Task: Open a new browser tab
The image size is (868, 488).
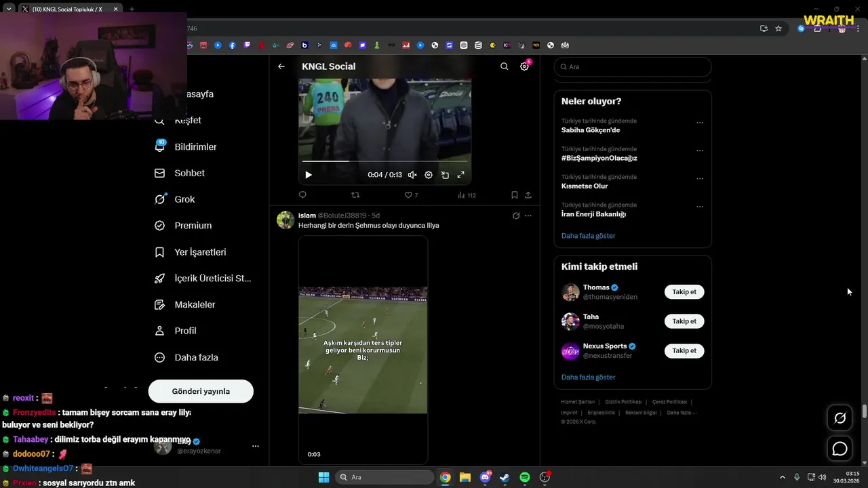Action: pos(132,9)
